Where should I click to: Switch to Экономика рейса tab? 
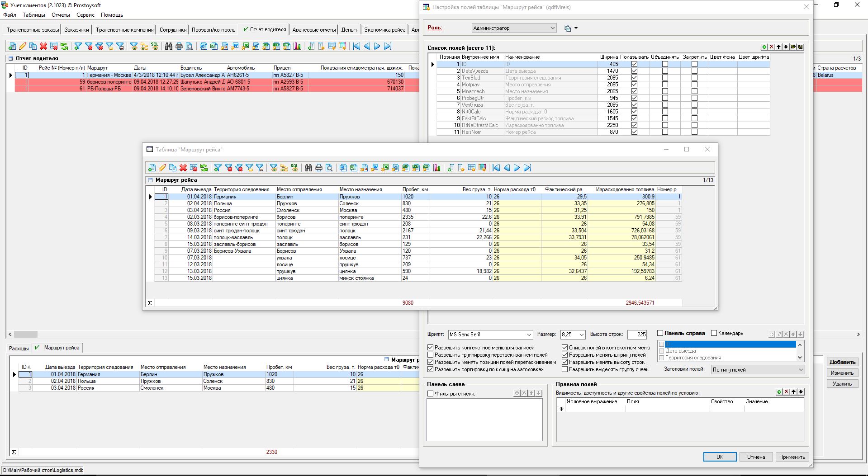(x=384, y=30)
